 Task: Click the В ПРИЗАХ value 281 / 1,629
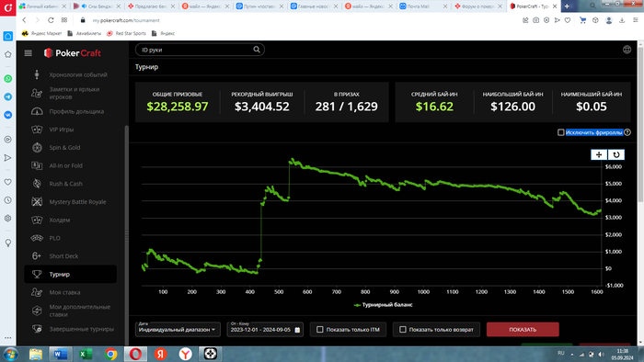(x=346, y=107)
